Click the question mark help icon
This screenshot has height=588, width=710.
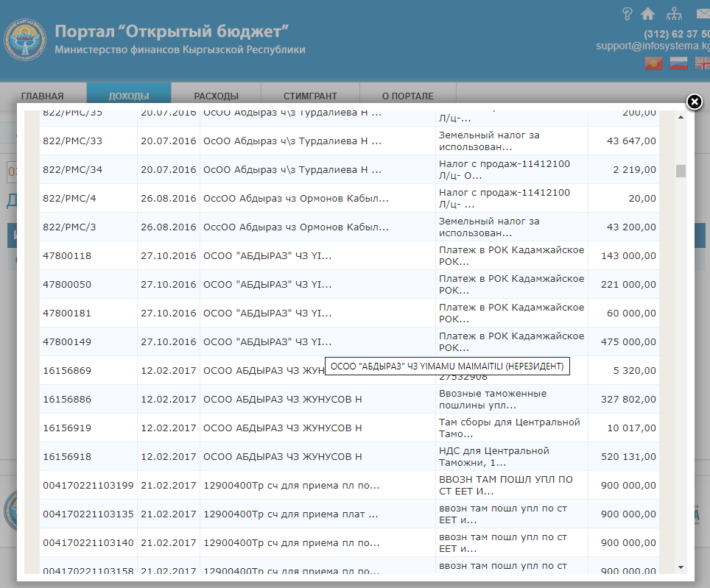[628, 13]
